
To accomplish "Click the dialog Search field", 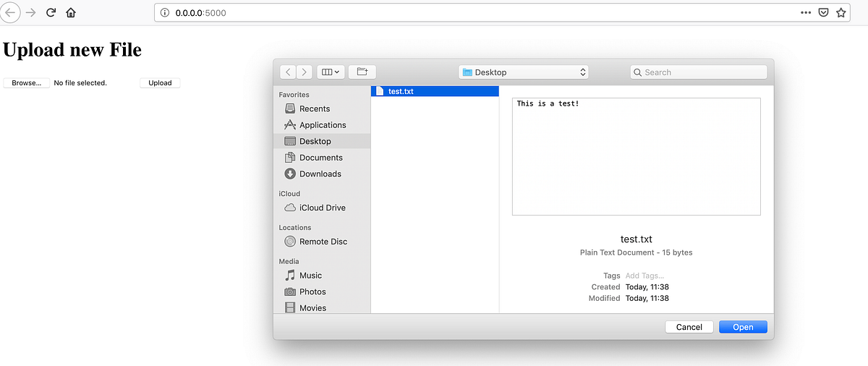I will [699, 72].
